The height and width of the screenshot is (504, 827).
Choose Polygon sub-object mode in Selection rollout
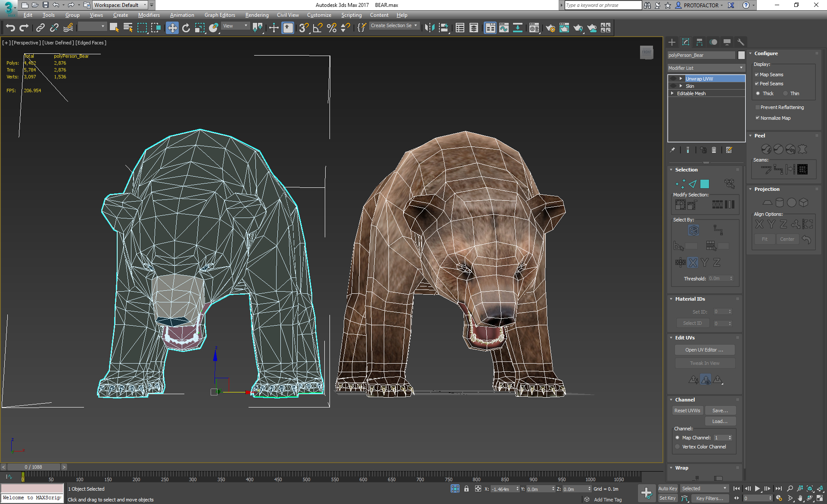705,184
